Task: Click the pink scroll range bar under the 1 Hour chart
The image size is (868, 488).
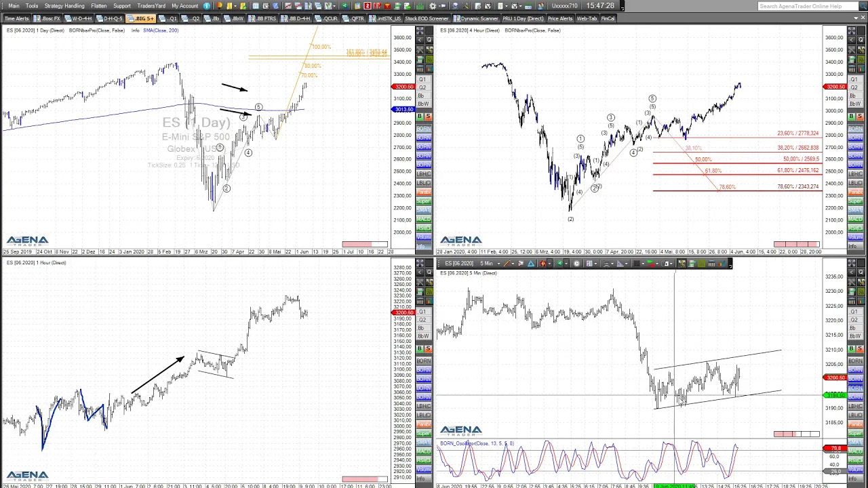Action: click(x=365, y=479)
